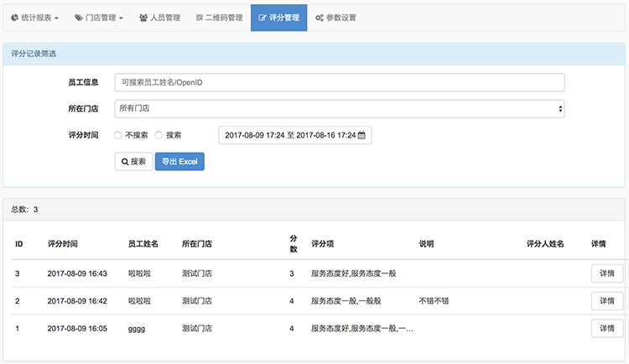Viewport: 629px width, 364px height.
Task: Click the 评分项 column header
Action: tap(323, 243)
